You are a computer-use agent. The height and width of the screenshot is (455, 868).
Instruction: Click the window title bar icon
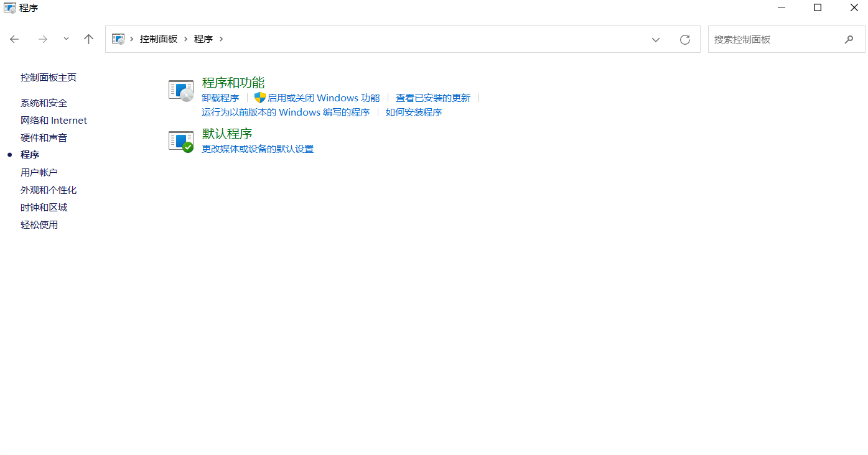pos(10,7)
